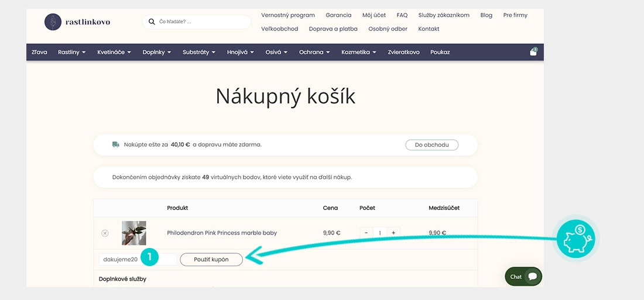Click the Garancia link
The height and width of the screenshot is (300, 644).
(x=338, y=15)
